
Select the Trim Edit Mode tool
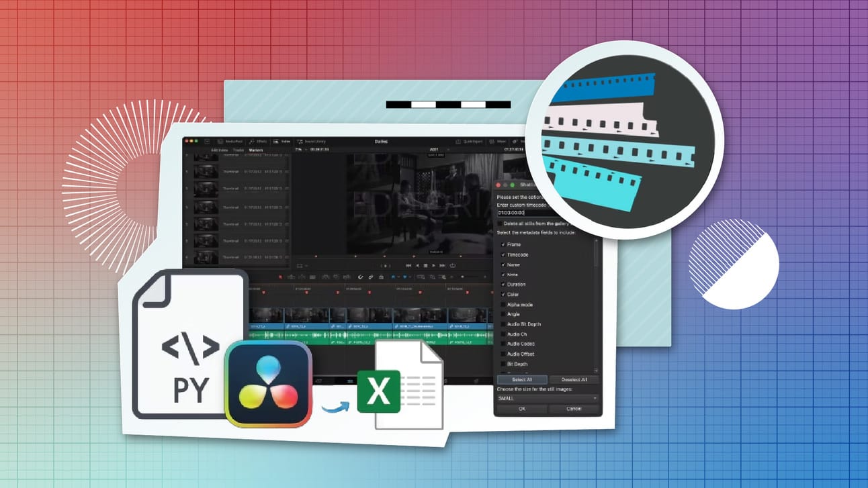pyautogui.click(x=292, y=277)
